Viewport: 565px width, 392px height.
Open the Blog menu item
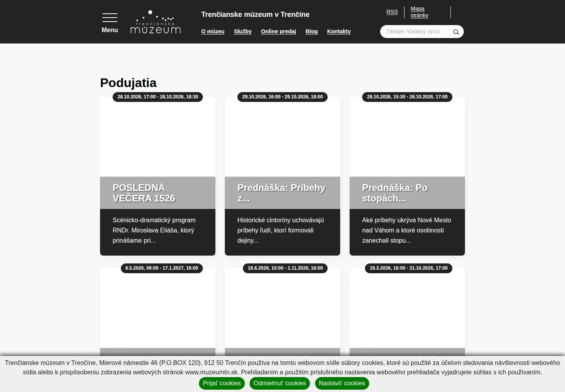click(x=312, y=31)
